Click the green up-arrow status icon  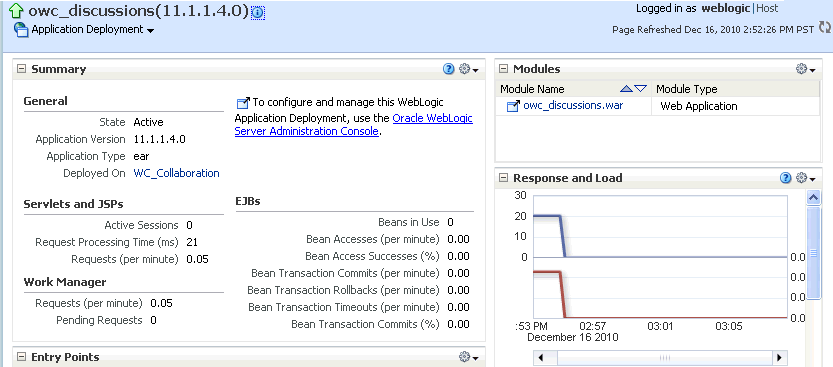(x=16, y=11)
